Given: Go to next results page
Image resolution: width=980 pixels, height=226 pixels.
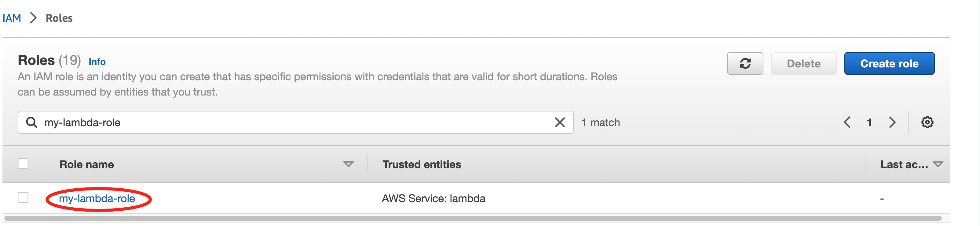Looking at the screenshot, I should click(x=892, y=122).
